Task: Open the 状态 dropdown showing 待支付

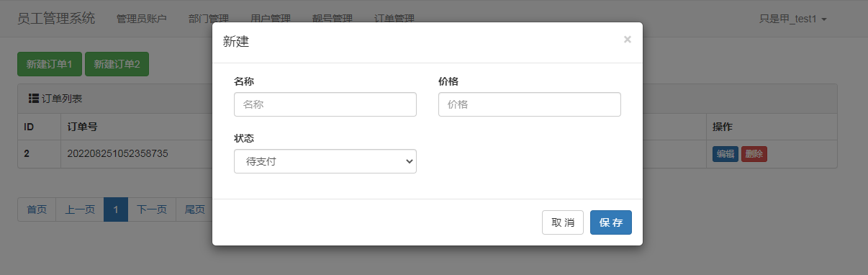Action: point(325,161)
